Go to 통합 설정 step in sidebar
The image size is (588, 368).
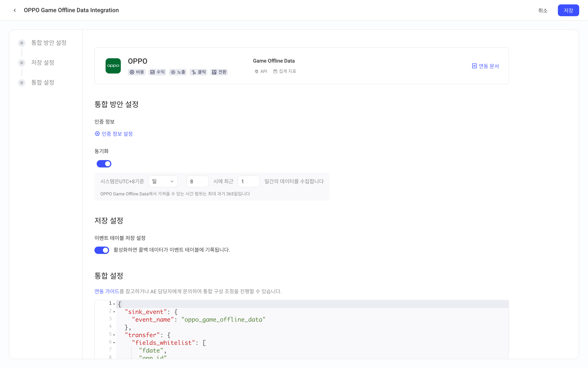(42, 82)
